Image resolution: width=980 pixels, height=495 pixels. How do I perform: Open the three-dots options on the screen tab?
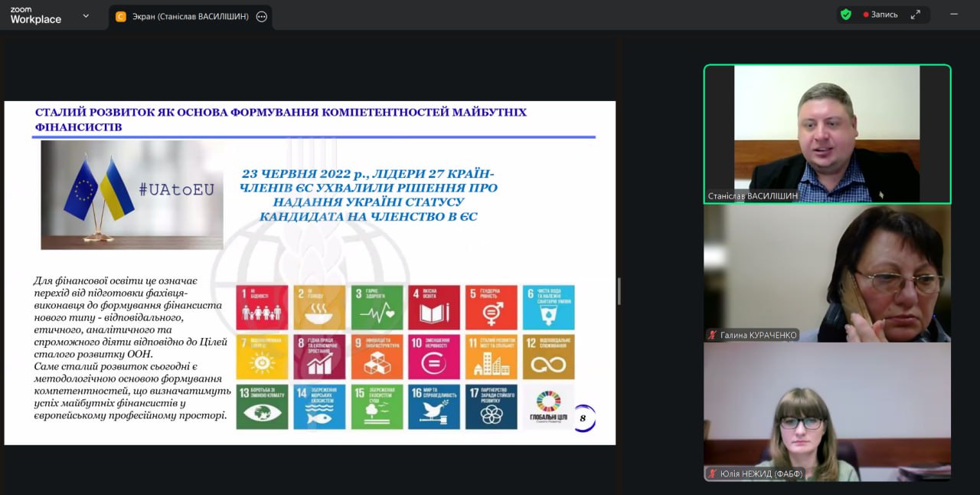click(262, 16)
